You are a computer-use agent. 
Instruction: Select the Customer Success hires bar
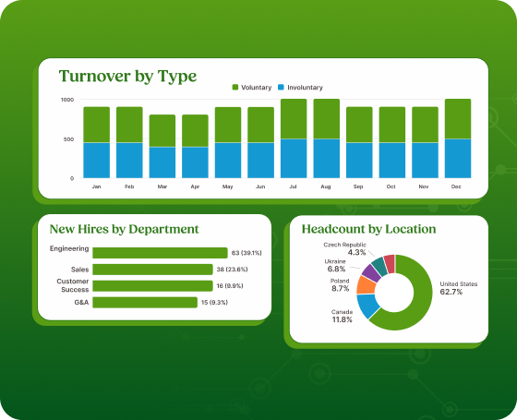coord(152,286)
